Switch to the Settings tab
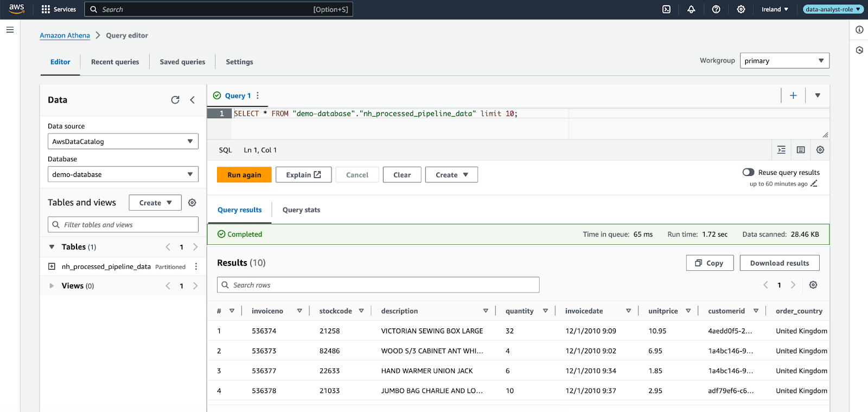The image size is (868, 412). pyautogui.click(x=239, y=62)
